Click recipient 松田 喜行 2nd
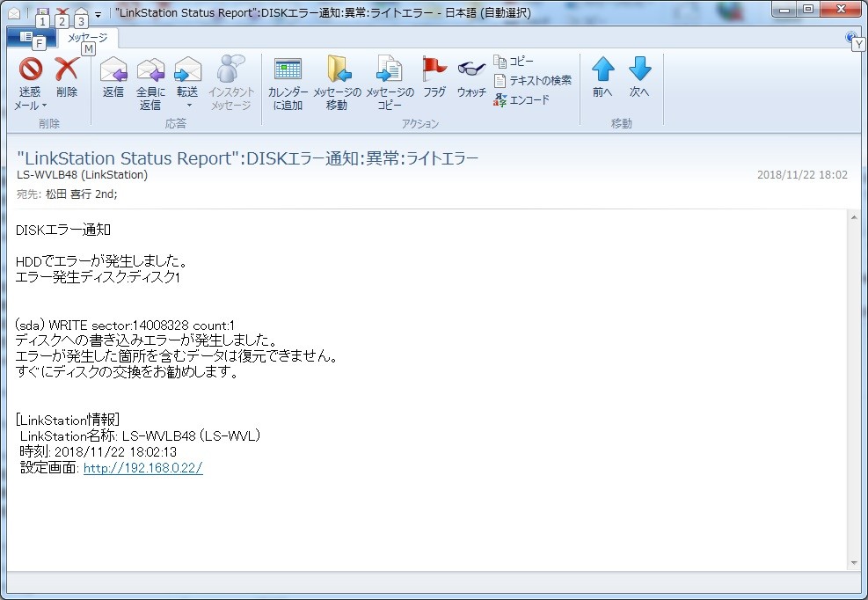Viewport: 868px width, 600px height. [82, 194]
